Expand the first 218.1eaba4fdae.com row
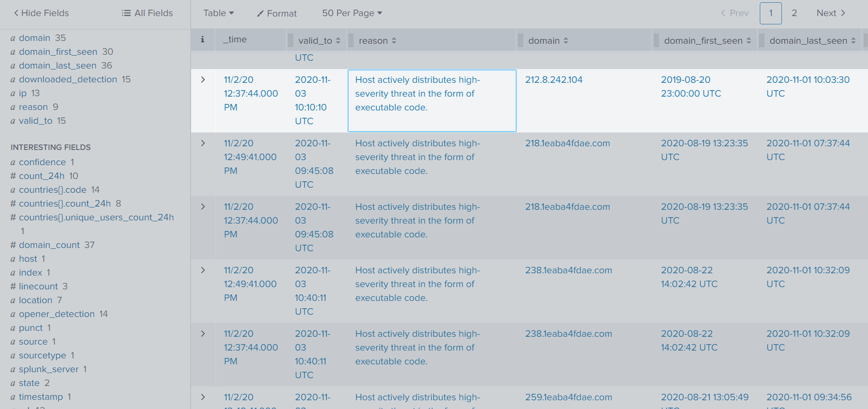This screenshot has height=409, width=868. click(x=203, y=143)
